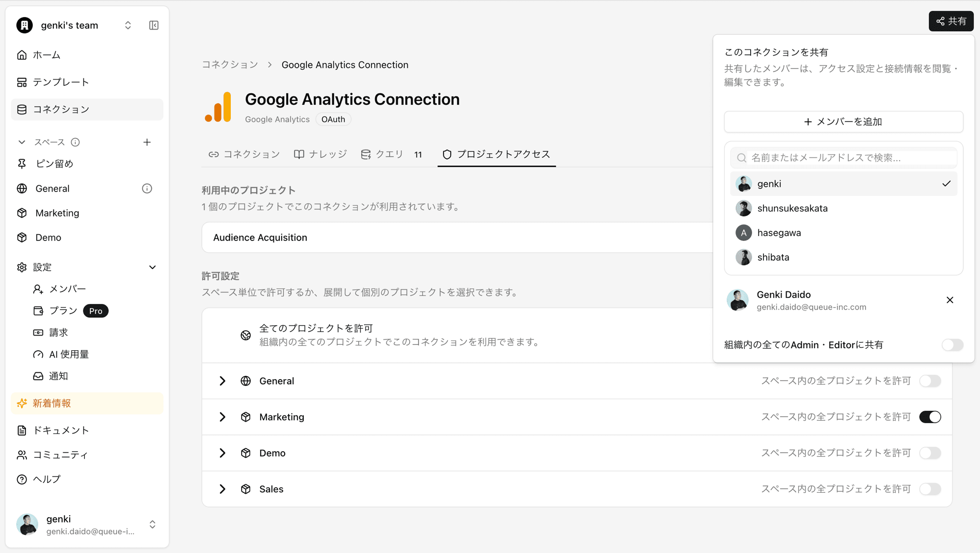Image resolution: width=980 pixels, height=553 pixels.
Task: Select hasegawa from member list
Action: point(843,233)
